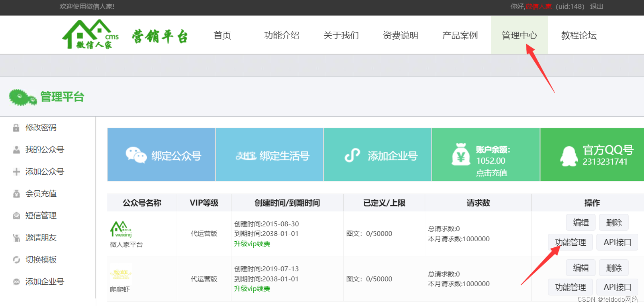644x306 pixels.
Task: Click 编辑 for 微人家平台 row
Action: (581, 223)
